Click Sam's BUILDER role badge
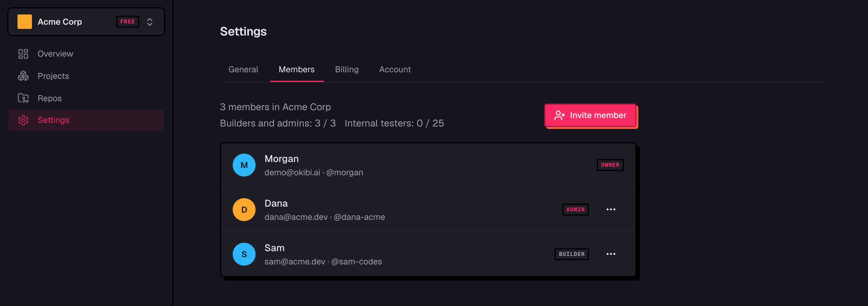This screenshot has height=306, width=868. point(571,254)
